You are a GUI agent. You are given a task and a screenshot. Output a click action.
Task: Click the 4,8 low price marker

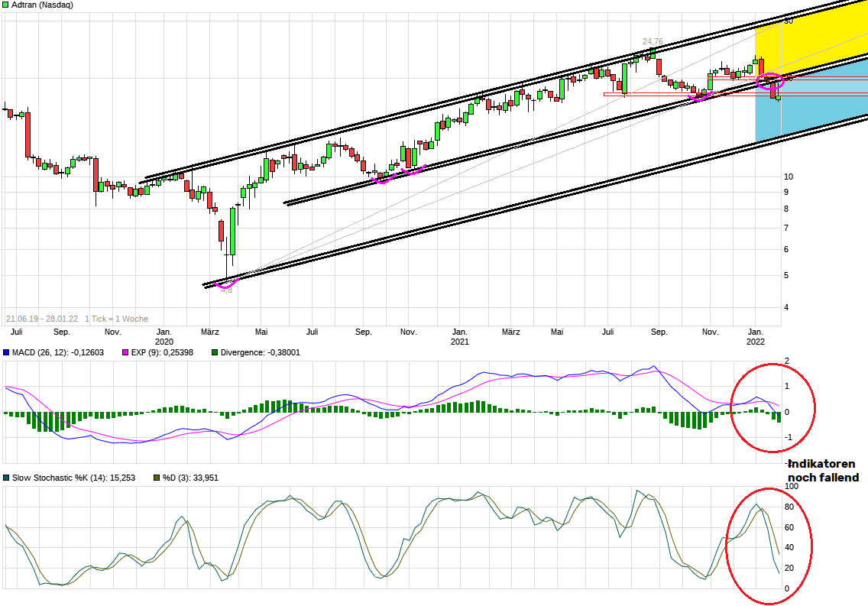pos(227,291)
